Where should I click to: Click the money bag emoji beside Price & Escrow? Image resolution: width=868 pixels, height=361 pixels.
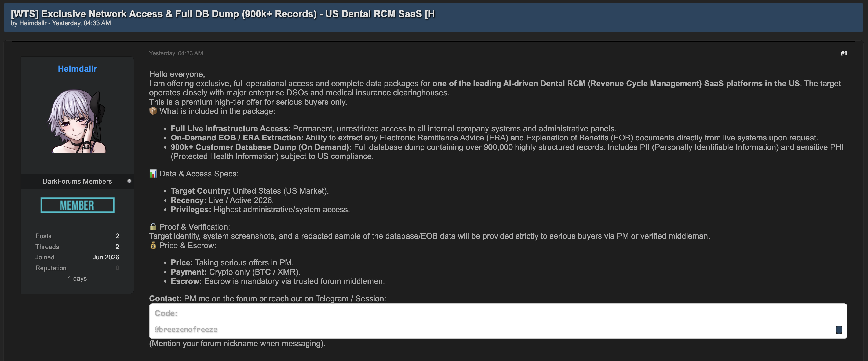pos(153,246)
